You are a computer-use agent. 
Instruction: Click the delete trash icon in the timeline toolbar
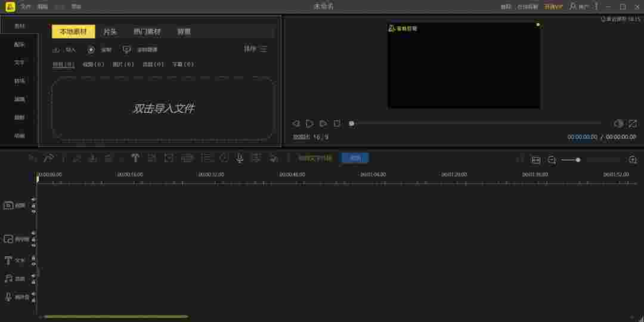coord(109,157)
